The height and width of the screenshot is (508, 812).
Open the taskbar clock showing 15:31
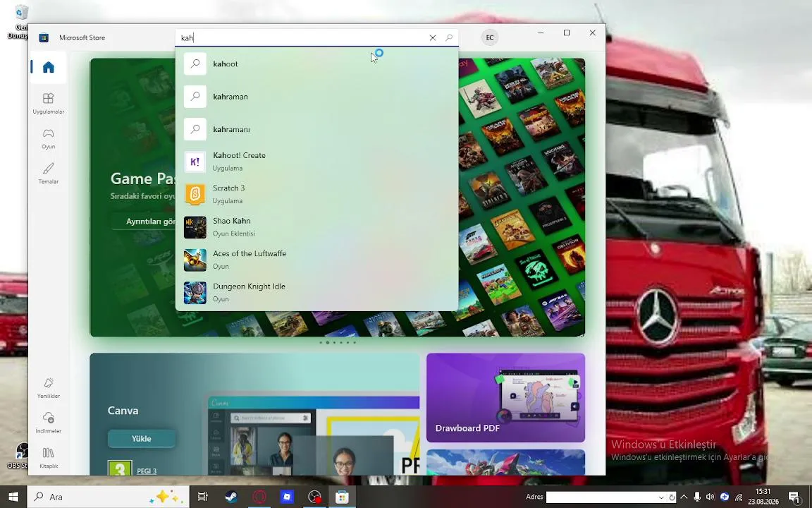click(x=763, y=497)
